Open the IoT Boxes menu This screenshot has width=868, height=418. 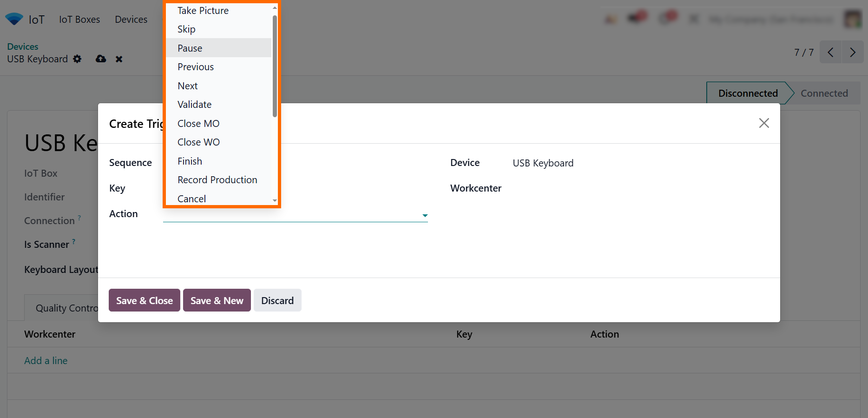[x=79, y=20]
